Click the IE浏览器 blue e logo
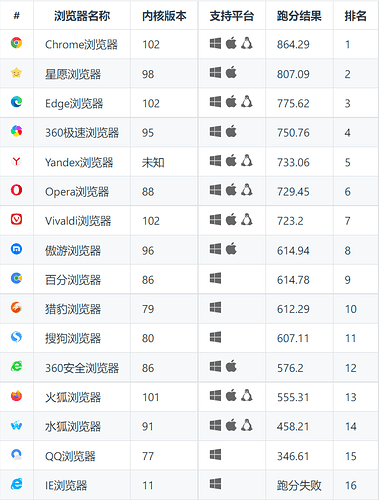Viewport: 379px width, 500px height. tap(16, 484)
